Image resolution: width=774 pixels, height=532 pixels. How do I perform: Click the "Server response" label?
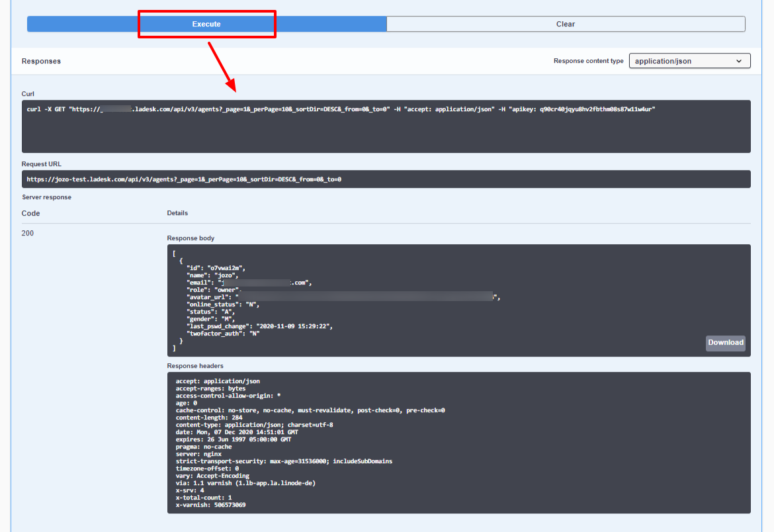coord(46,197)
